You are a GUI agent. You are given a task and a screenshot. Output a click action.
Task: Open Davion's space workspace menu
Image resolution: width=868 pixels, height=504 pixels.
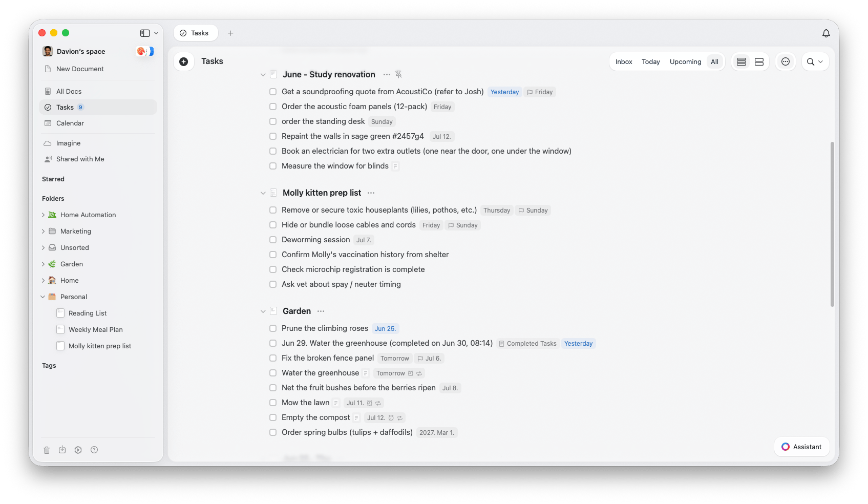(x=81, y=52)
